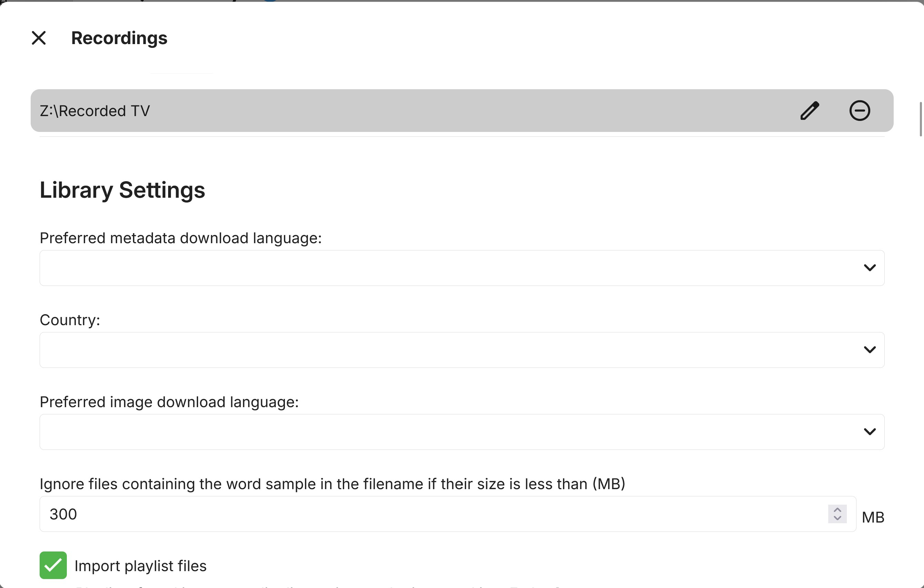Screen dimensions: 924x588
Task: Open Preferred metadata download language dropdown
Action: 441,268
